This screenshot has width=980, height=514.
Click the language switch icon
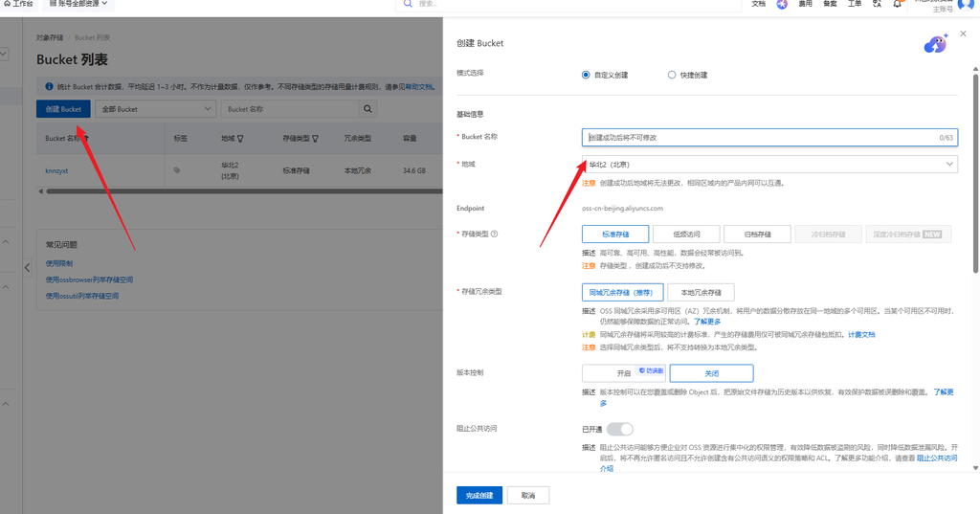[x=877, y=4]
